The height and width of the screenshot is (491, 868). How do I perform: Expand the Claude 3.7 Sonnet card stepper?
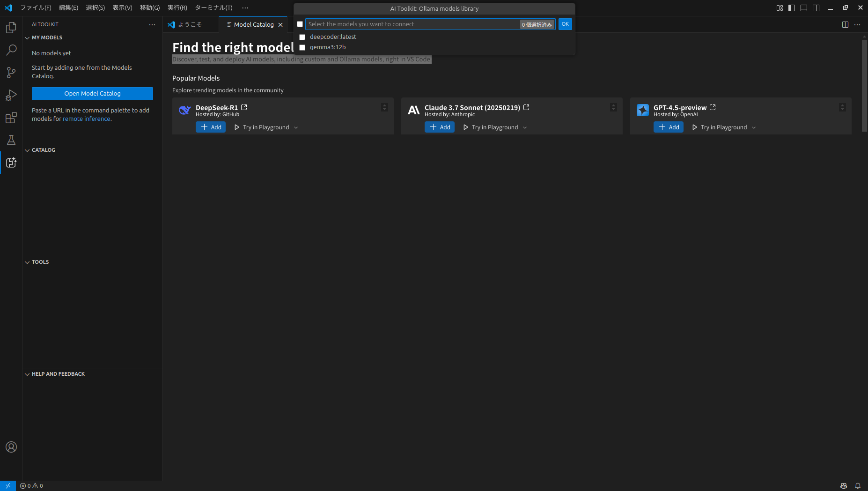(x=613, y=107)
